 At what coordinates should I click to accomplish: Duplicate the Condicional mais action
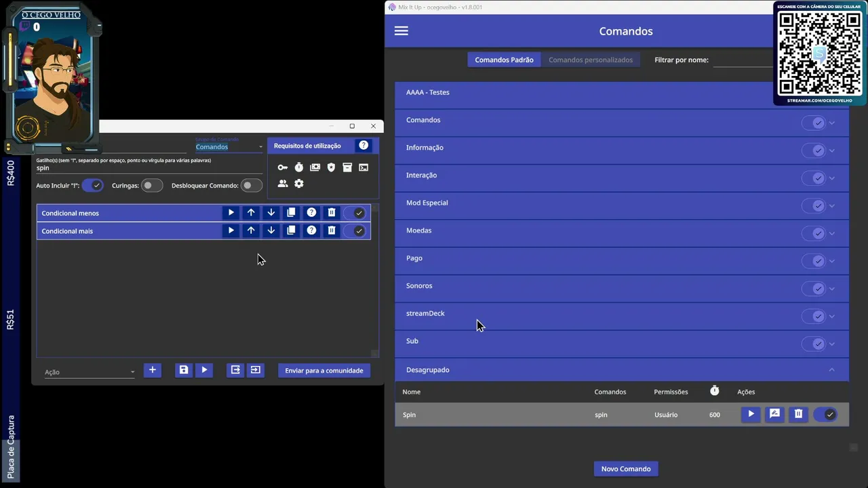pyautogui.click(x=292, y=230)
